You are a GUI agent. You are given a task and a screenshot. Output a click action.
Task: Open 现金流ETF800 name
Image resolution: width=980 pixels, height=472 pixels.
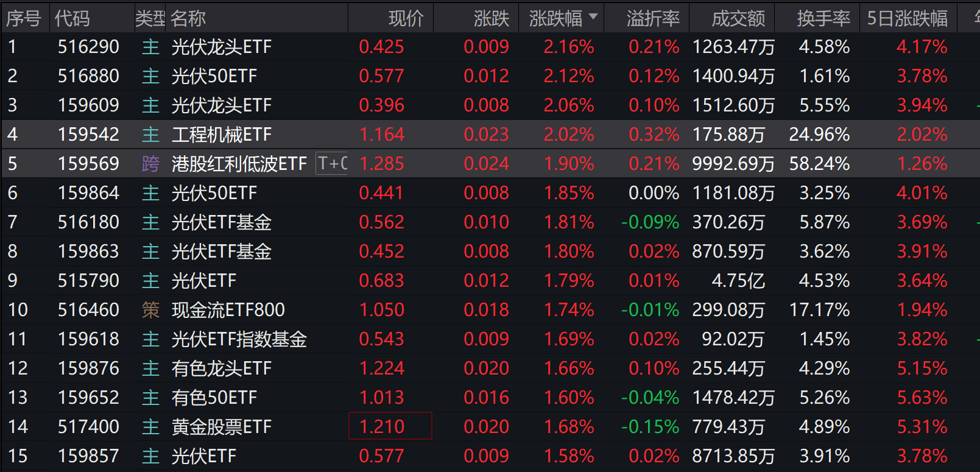[x=228, y=310]
